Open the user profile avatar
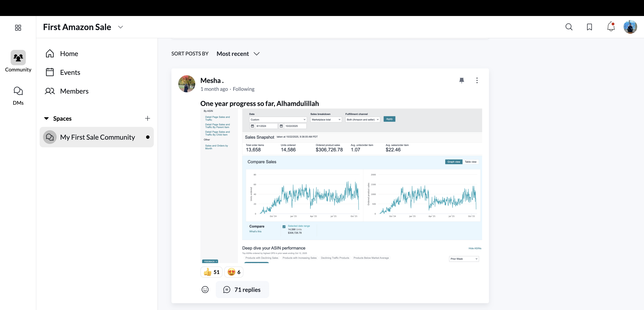644x310 pixels. pyautogui.click(x=630, y=27)
